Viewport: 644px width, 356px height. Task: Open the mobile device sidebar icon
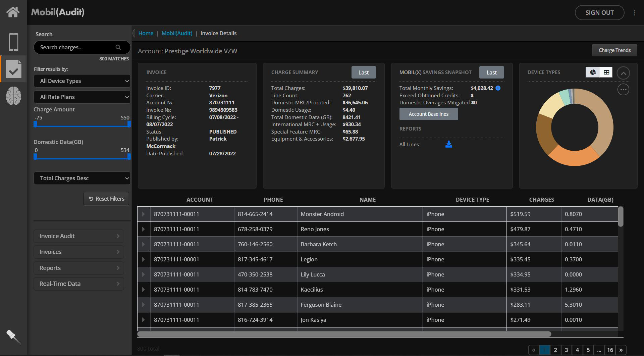click(13, 42)
